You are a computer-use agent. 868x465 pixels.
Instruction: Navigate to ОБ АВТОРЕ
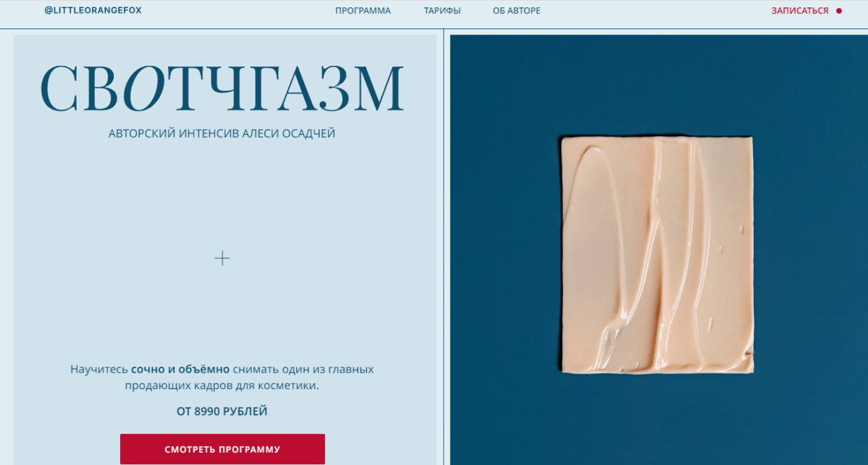(x=517, y=11)
